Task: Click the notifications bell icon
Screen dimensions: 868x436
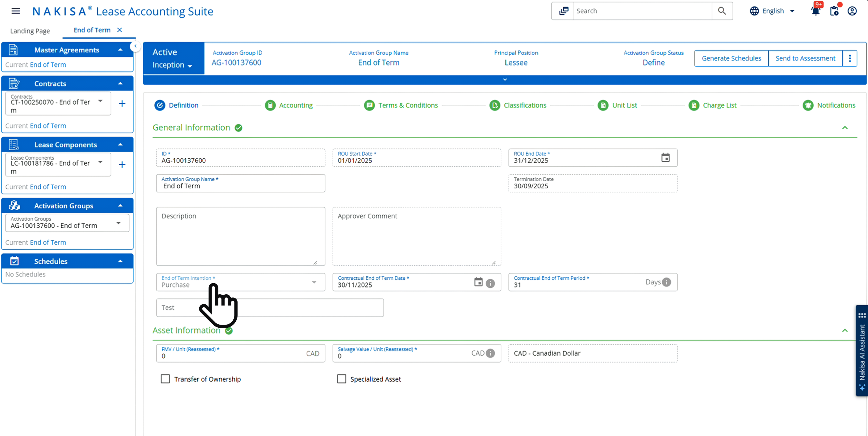Action: point(815,11)
